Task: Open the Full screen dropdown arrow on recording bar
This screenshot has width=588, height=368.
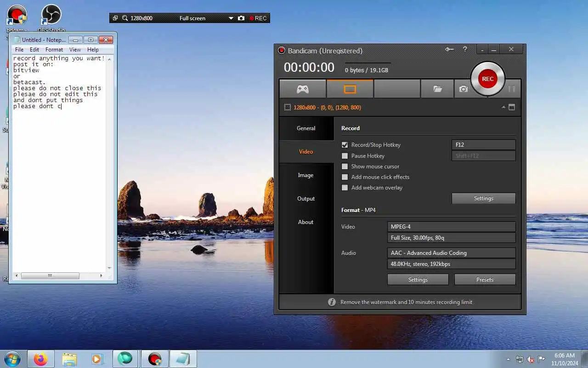Action: pos(231,18)
